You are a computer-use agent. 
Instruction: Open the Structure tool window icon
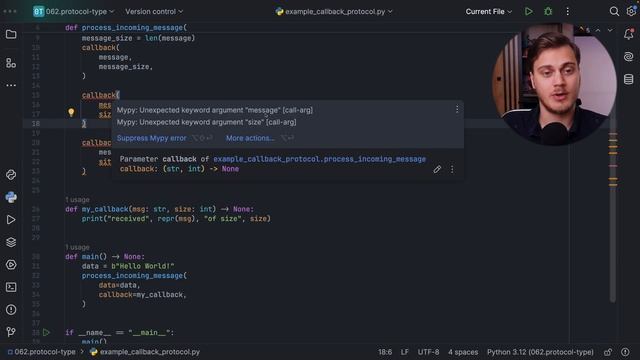pyautogui.click(x=11, y=63)
